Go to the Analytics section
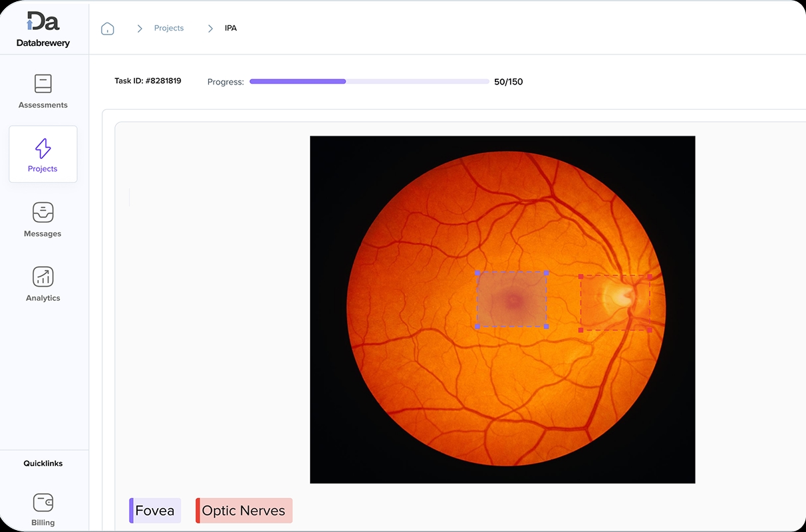806x532 pixels. (x=43, y=283)
